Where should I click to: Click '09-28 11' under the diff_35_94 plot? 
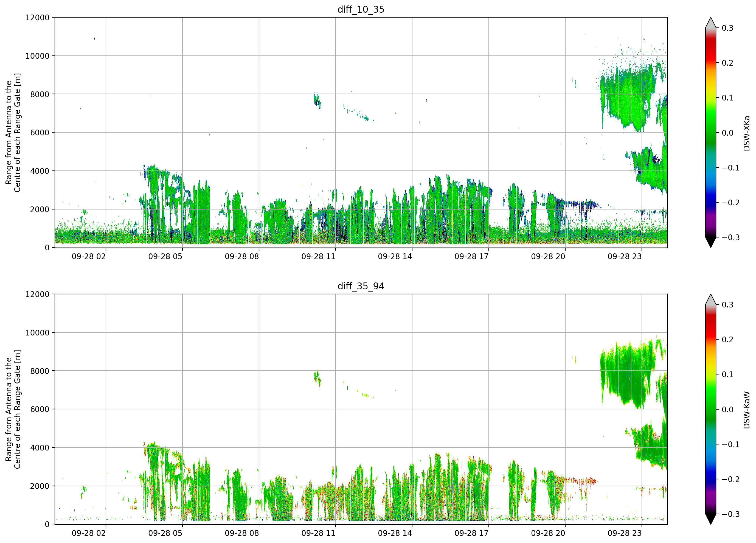[x=318, y=533]
